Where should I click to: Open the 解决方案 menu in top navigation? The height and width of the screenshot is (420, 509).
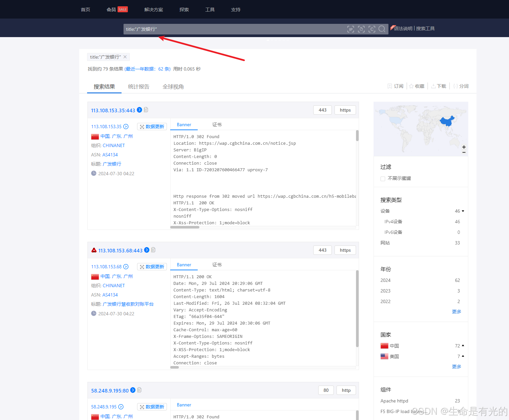[154, 10]
